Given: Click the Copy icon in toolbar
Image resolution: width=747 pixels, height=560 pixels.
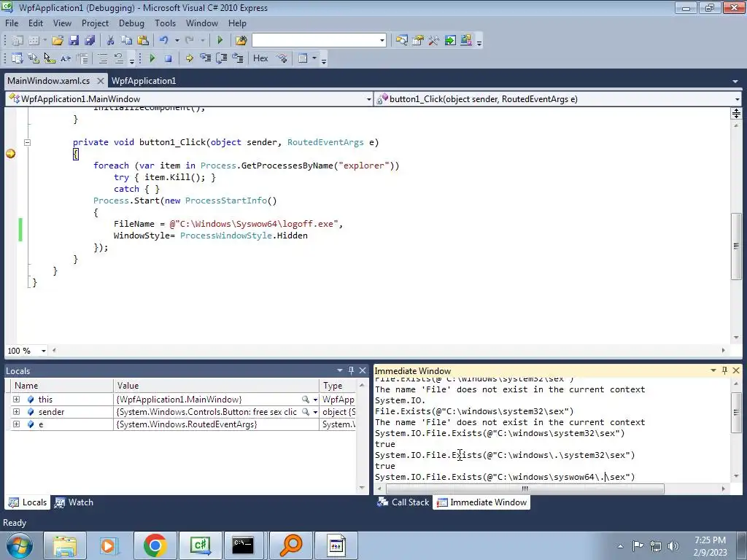Looking at the screenshot, I should tap(126, 41).
